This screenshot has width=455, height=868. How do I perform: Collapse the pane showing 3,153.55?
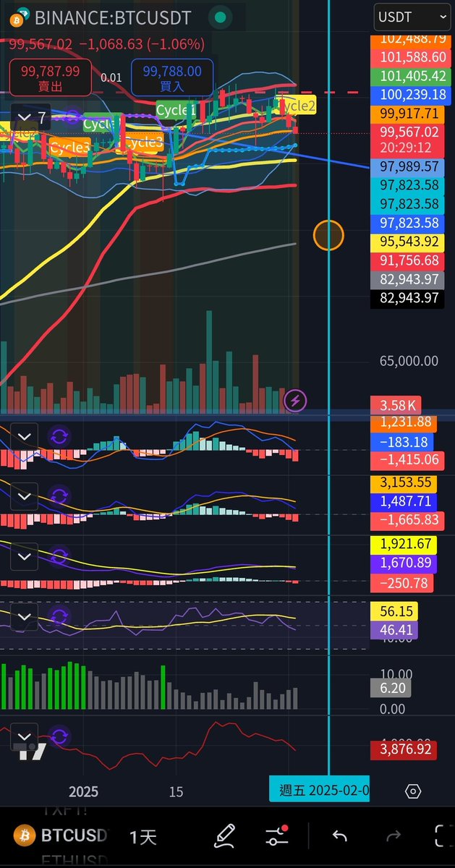point(25,496)
